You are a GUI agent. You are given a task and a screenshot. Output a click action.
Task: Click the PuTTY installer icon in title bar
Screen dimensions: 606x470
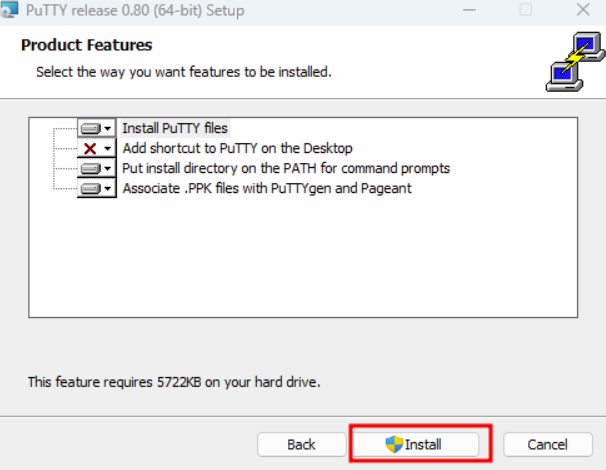click(9, 9)
